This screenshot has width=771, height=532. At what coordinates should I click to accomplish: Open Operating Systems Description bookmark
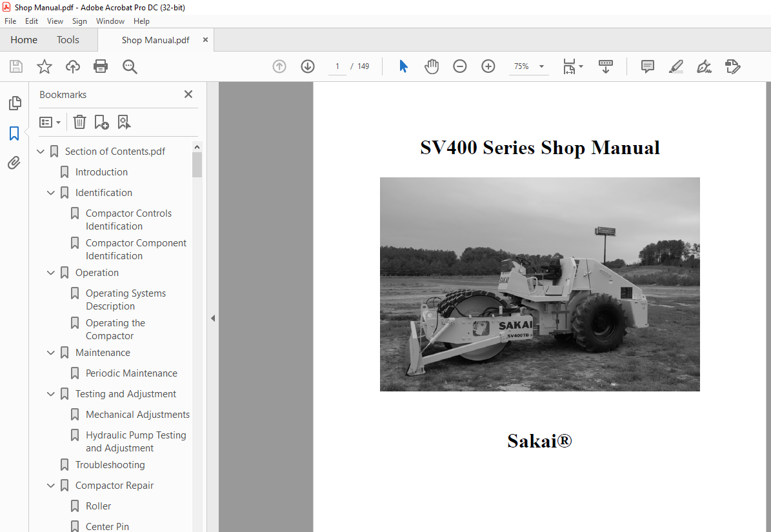[x=126, y=300]
